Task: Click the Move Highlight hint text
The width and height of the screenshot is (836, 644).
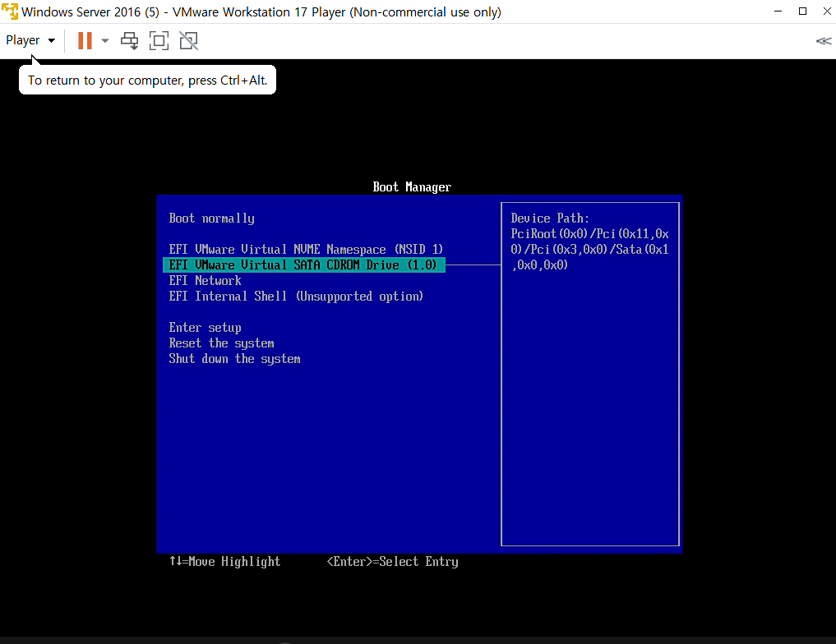Action: click(x=224, y=561)
